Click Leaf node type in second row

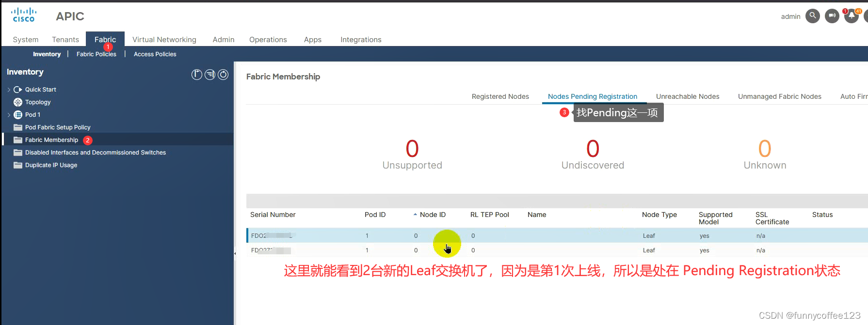[x=649, y=250]
